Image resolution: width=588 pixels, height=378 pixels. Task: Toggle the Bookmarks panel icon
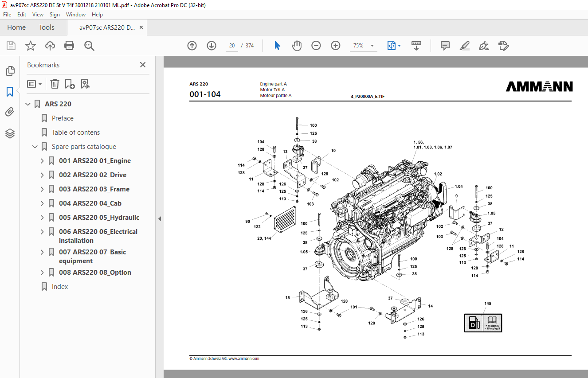(x=10, y=92)
